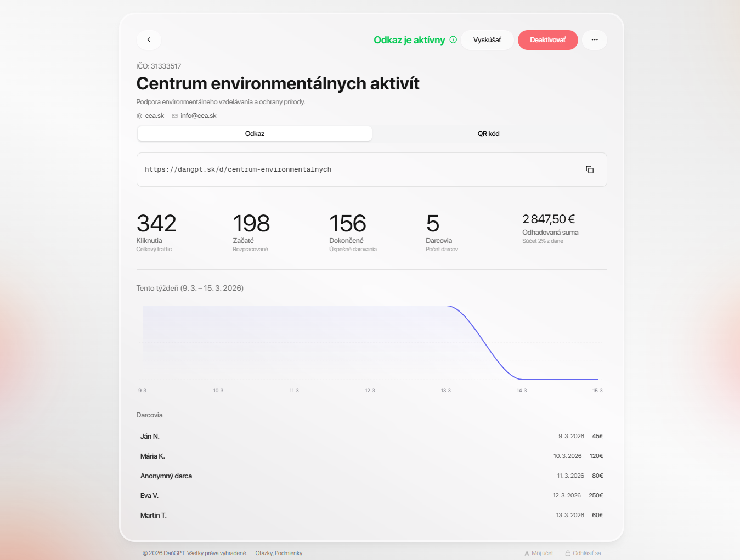Copy the donation link with copy icon
Screen dimensions: 740x560
coord(590,170)
